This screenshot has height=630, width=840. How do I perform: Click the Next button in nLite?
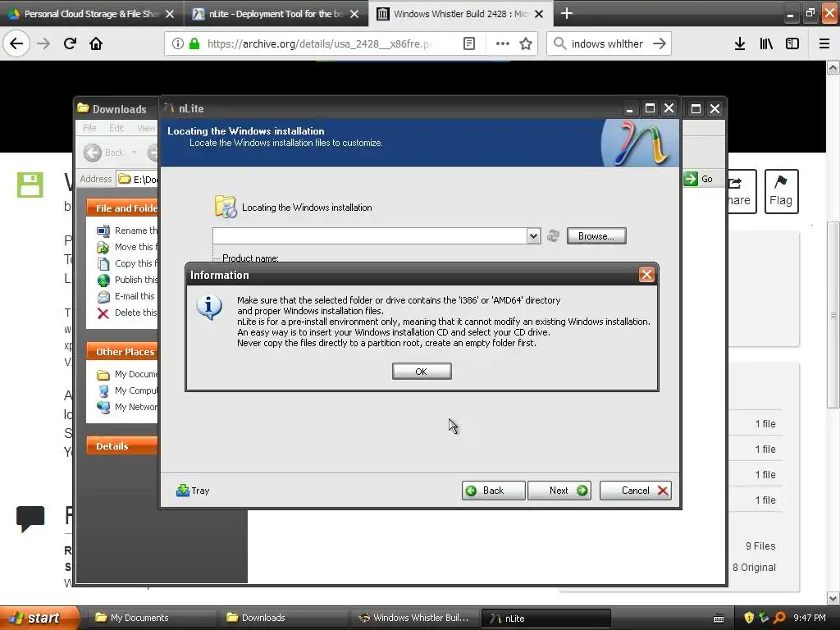[559, 491]
